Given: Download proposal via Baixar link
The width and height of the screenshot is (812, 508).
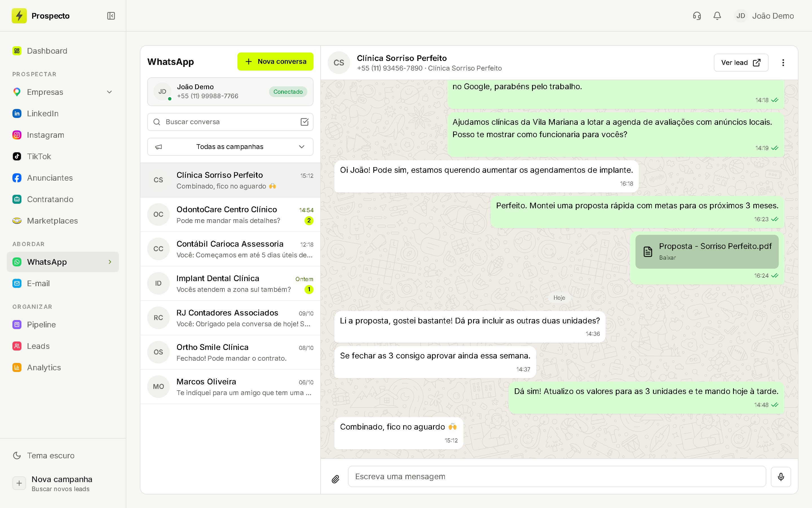Looking at the screenshot, I should [667, 258].
